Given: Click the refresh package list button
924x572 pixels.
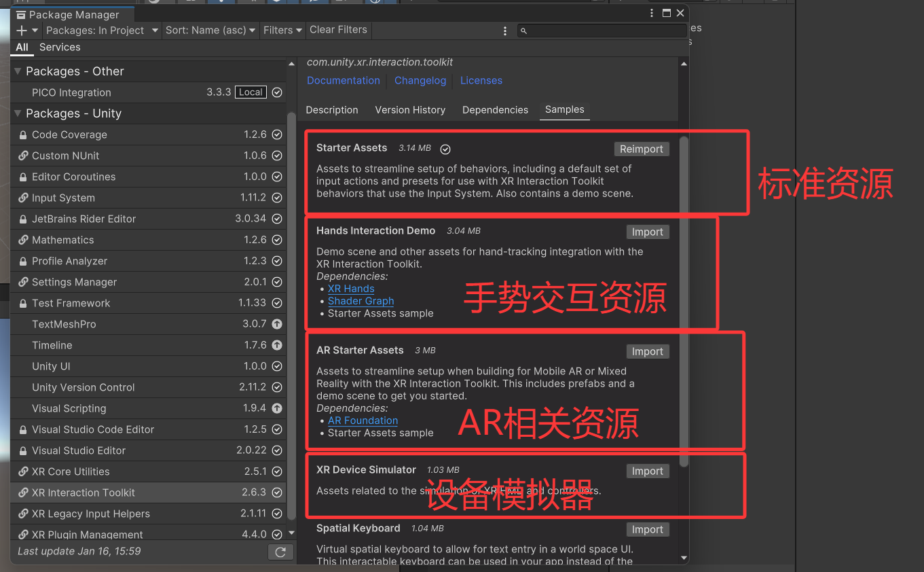Looking at the screenshot, I should (280, 552).
